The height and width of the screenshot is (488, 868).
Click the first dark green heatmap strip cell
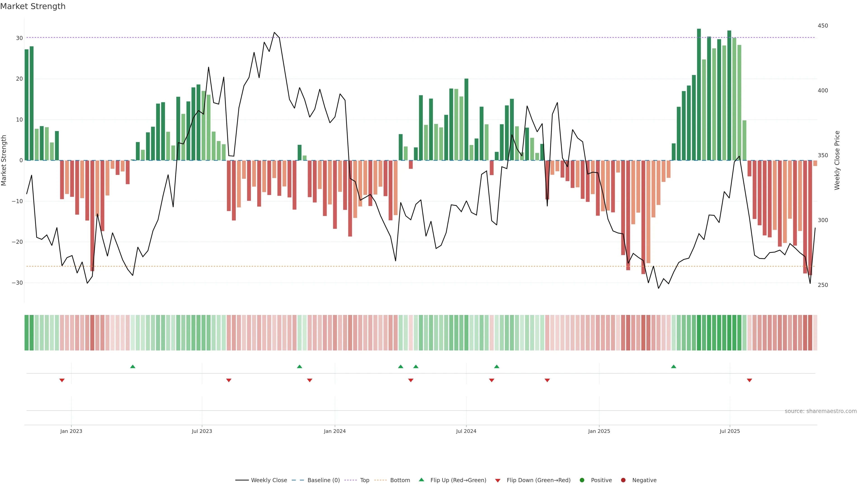click(x=27, y=332)
